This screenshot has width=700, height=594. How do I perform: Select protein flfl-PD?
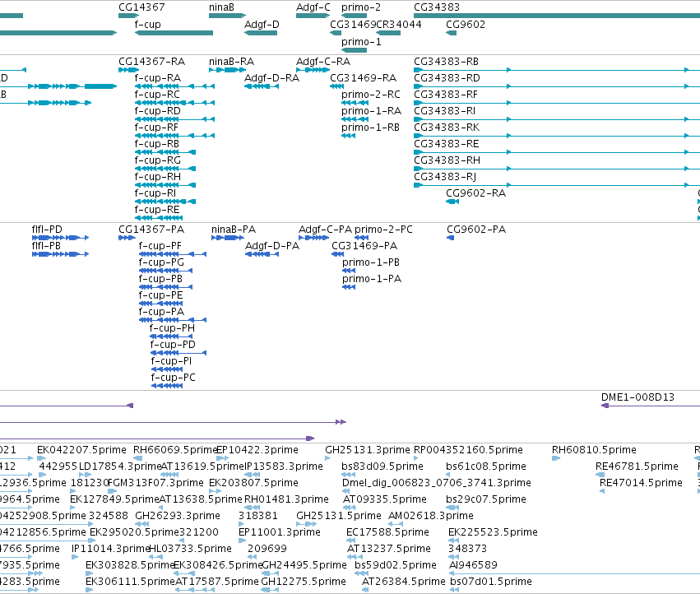point(47,230)
